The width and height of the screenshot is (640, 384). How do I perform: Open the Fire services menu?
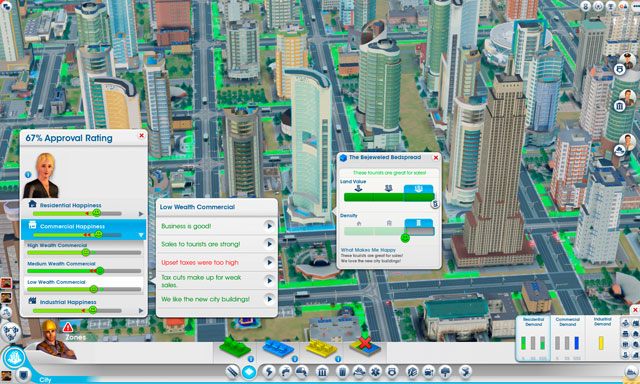[358, 372]
